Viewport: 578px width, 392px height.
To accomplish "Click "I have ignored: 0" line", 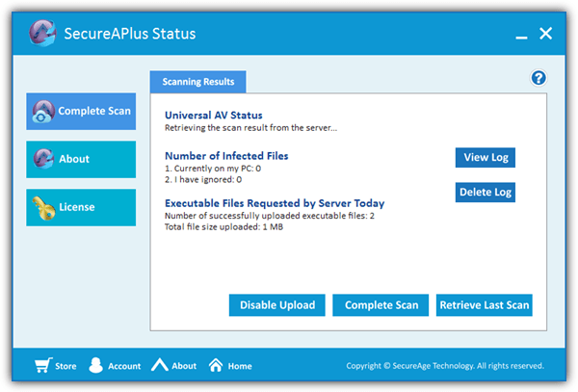I will tap(203, 179).
